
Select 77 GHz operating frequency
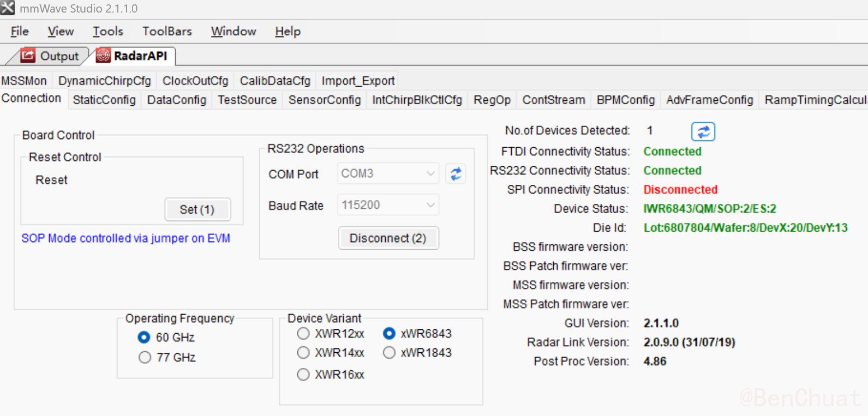pyautogui.click(x=145, y=358)
